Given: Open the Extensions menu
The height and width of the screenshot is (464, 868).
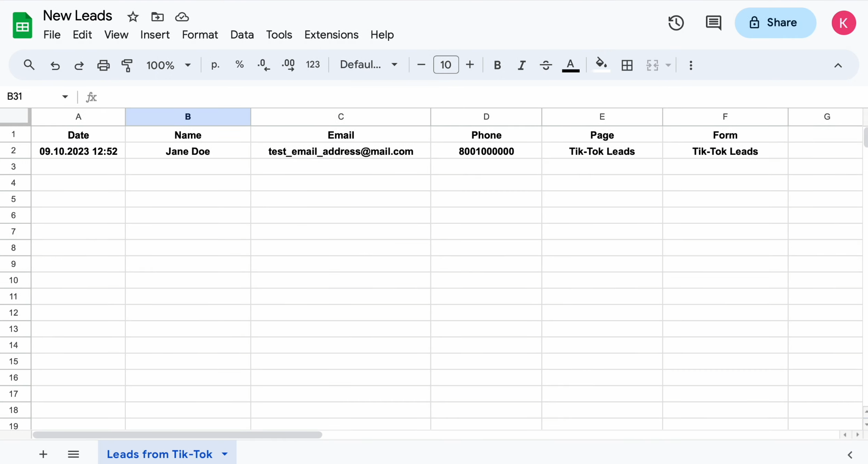Looking at the screenshot, I should (331, 34).
